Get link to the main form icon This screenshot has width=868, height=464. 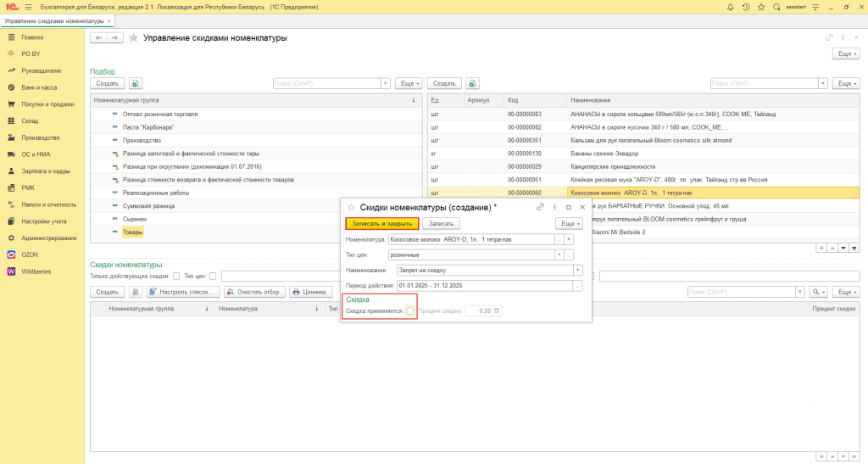pos(829,37)
